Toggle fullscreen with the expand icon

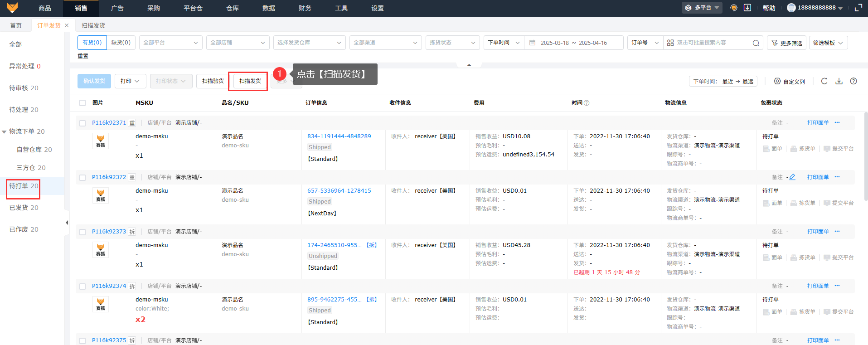(x=858, y=8)
